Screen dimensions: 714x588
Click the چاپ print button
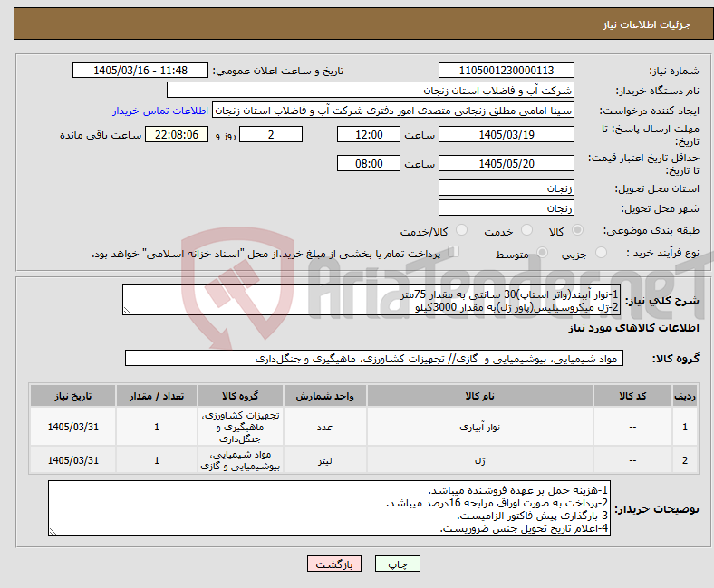click(398, 564)
